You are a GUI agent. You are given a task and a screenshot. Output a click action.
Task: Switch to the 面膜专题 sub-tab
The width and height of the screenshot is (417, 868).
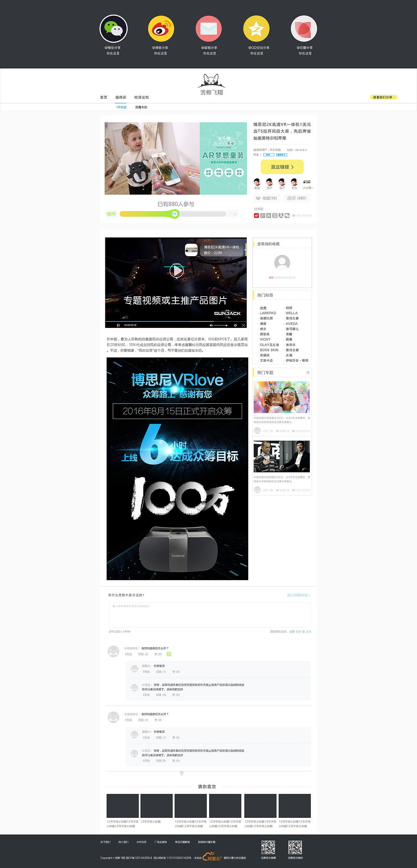[x=141, y=107]
